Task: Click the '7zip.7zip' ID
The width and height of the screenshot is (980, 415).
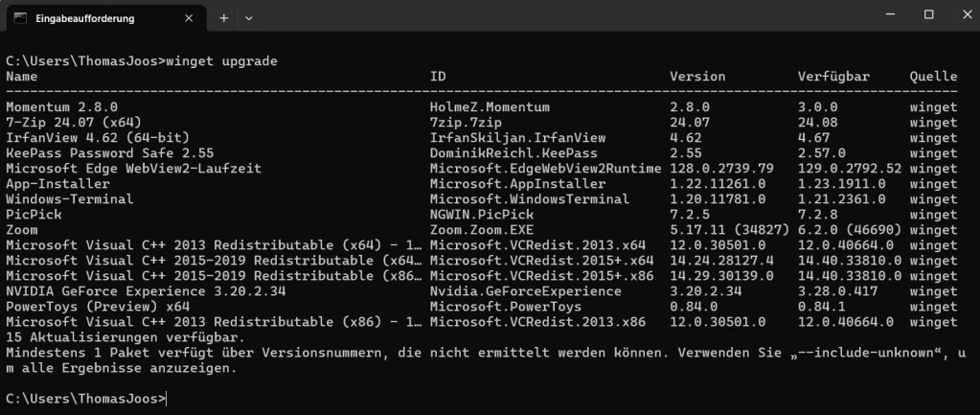Action: pos(466,123)
